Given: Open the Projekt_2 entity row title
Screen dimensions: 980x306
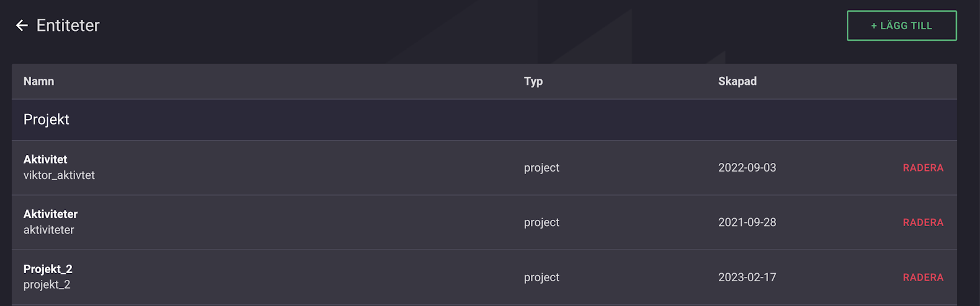Looking at the screenshot, I should click(48, 269).
